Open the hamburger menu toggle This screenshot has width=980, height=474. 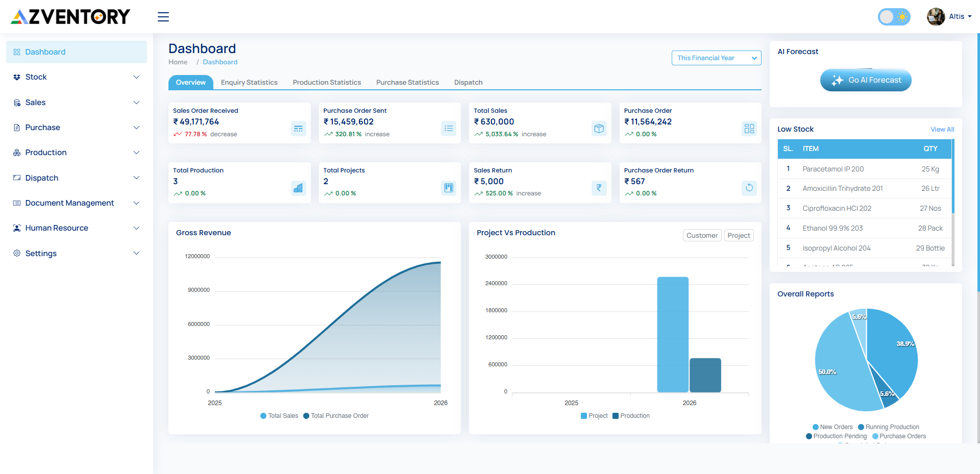(x=163, y=16)
